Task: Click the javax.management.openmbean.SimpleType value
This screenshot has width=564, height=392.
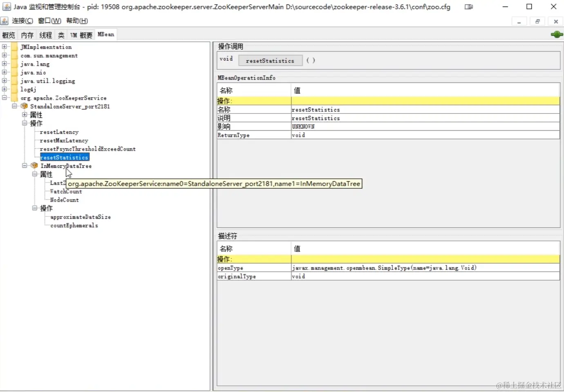Action: point(384,268)
